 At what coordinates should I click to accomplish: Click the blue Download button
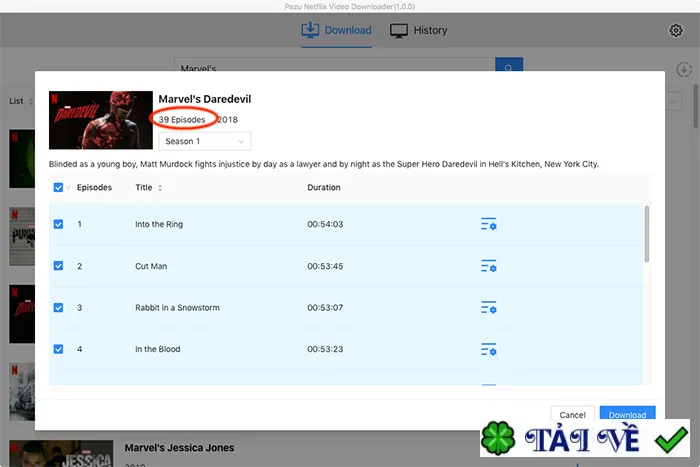627,413
